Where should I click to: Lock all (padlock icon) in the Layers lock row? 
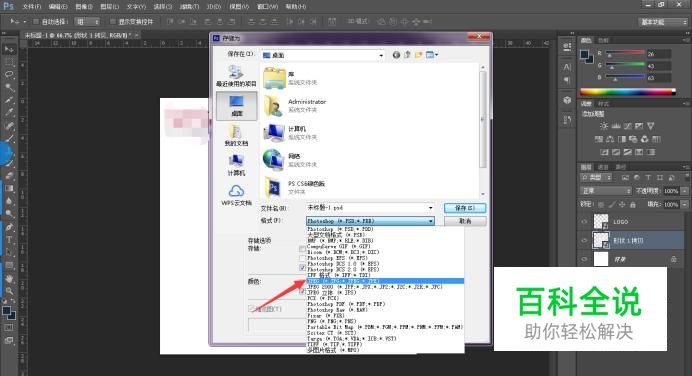[x=633, y=204]
